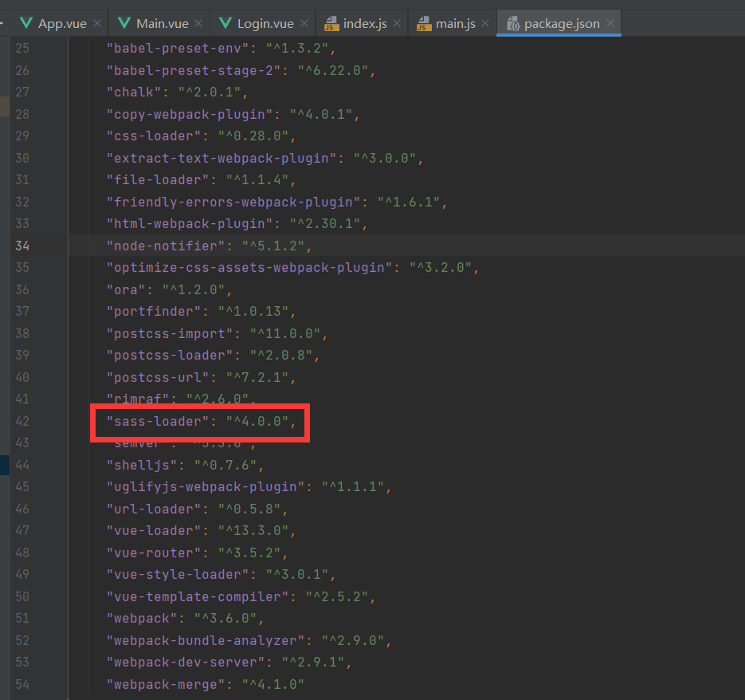Close the index.js tab

[x=397, y=23]
